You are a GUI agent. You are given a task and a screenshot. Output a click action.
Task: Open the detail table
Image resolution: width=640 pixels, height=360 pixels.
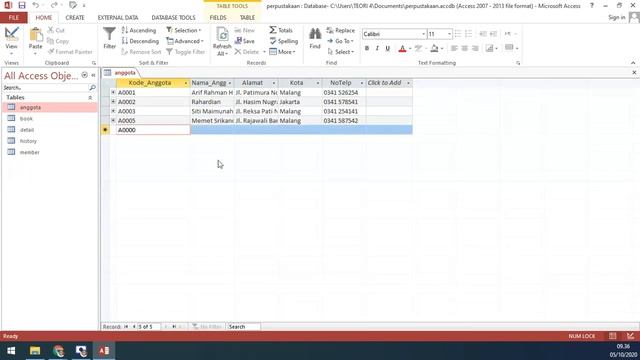pyautogui.click(x=27, y=130)
